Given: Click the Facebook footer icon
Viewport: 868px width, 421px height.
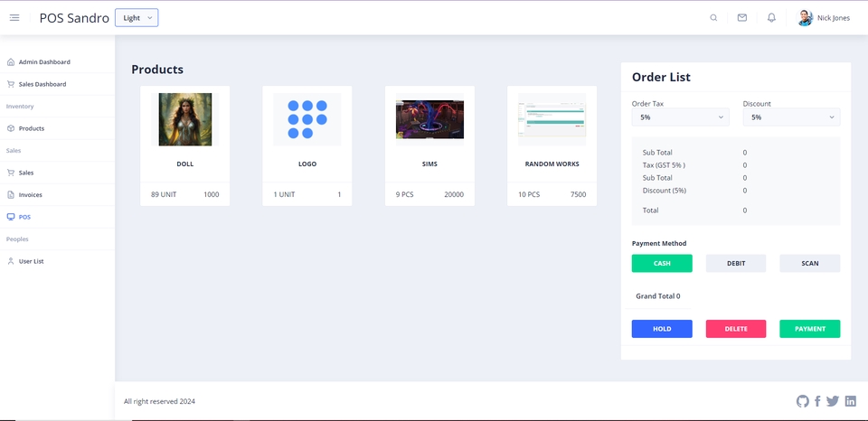Looking at the screenshot, I should (x=817, y=401).
